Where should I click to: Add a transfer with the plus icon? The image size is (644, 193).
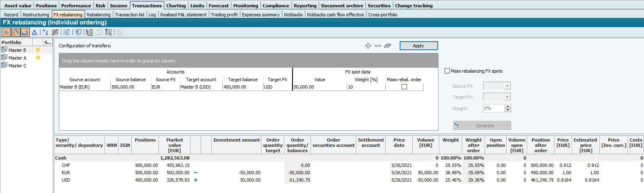pos(368,46)
